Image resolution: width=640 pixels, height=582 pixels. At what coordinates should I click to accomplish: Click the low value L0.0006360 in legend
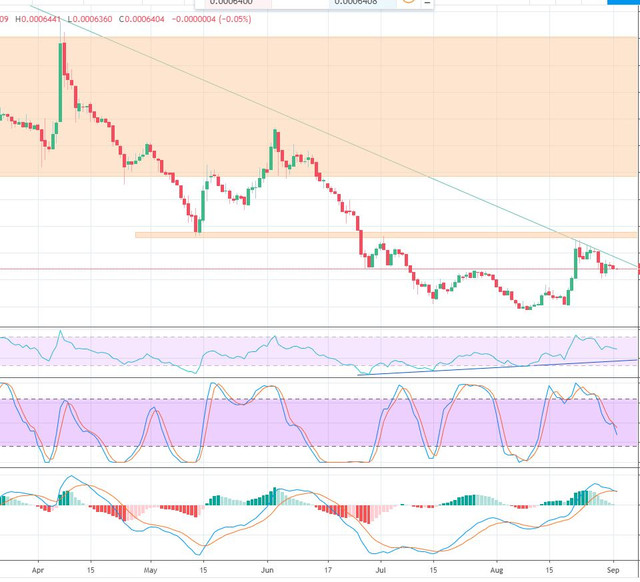click(90, 19)
